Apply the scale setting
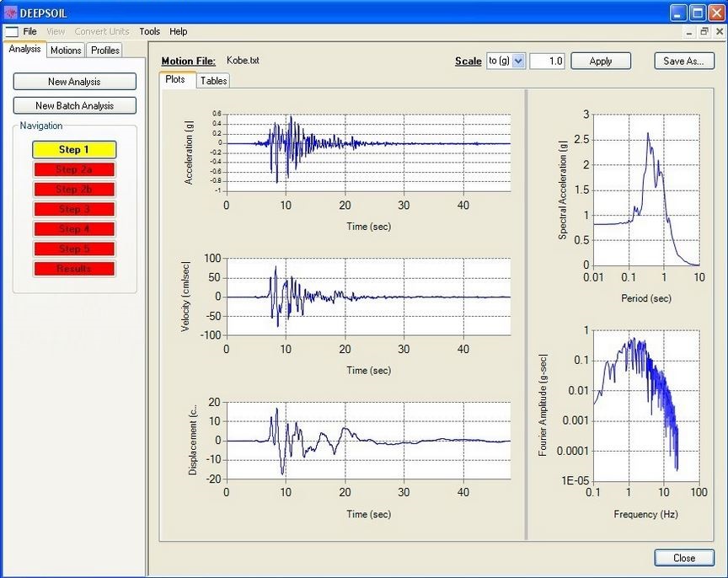 pyautogui.click(x=601, y=62)
